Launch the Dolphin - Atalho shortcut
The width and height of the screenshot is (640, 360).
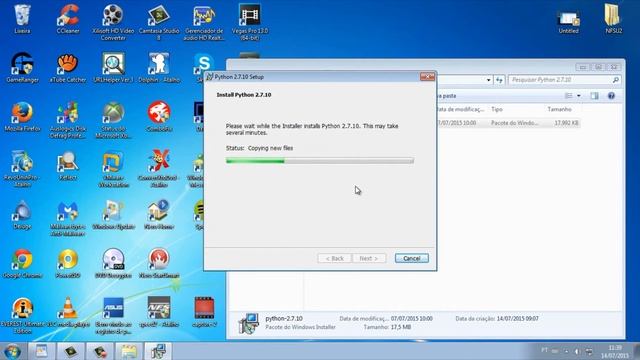[x=159, y=68]
